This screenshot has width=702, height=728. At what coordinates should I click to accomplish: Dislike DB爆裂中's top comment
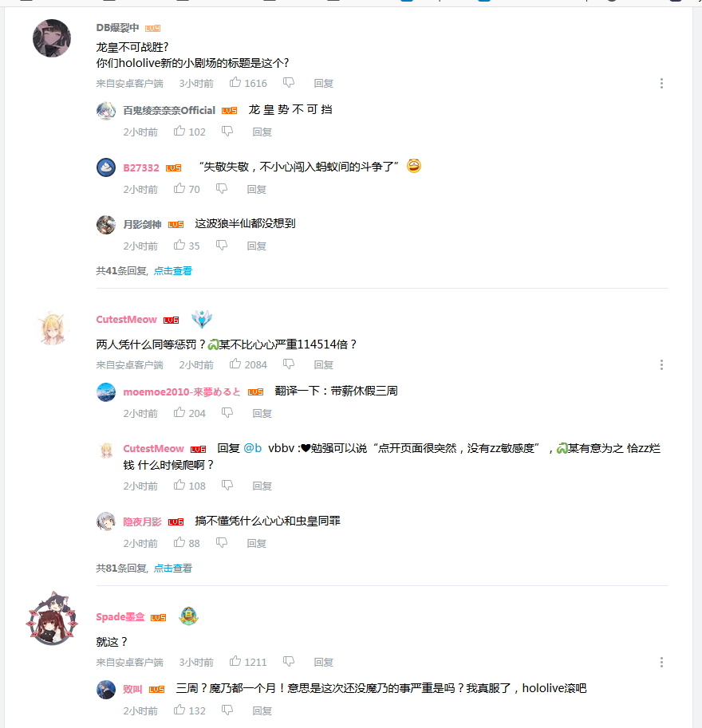click(289, 83)
